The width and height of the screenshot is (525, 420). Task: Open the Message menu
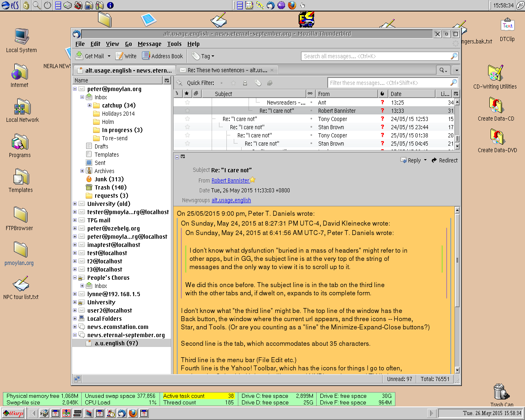(149, 44)
